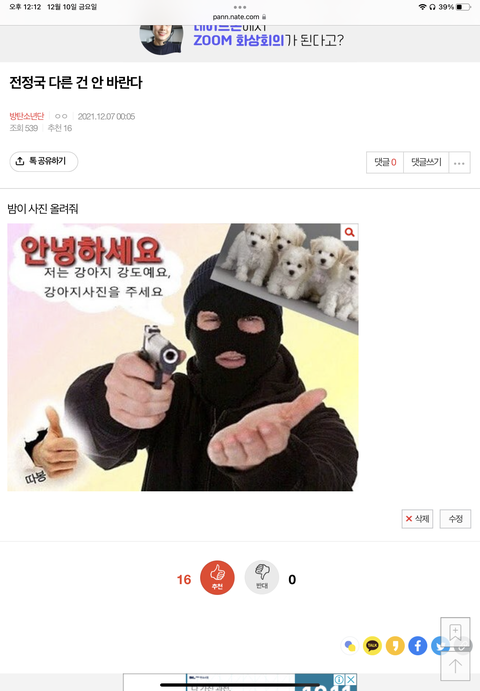Click the 톡 공유하기 share button
Screen dimensions: 480x691
point(44,161)
